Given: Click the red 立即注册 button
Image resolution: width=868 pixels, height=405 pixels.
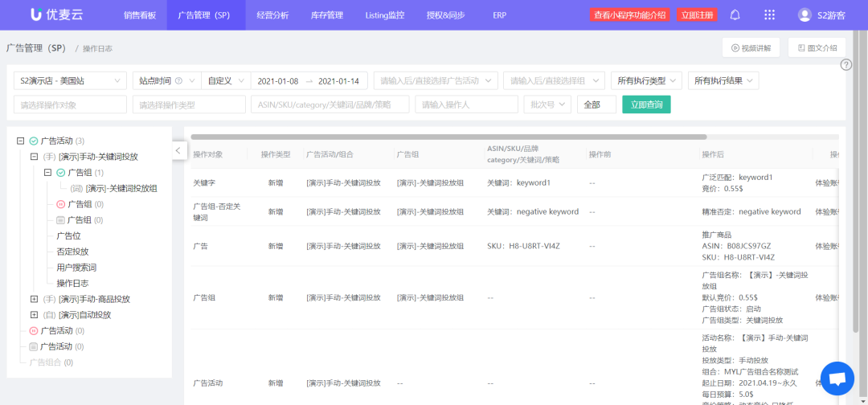Looking at the screenshot, I should (x=696, y=14).
